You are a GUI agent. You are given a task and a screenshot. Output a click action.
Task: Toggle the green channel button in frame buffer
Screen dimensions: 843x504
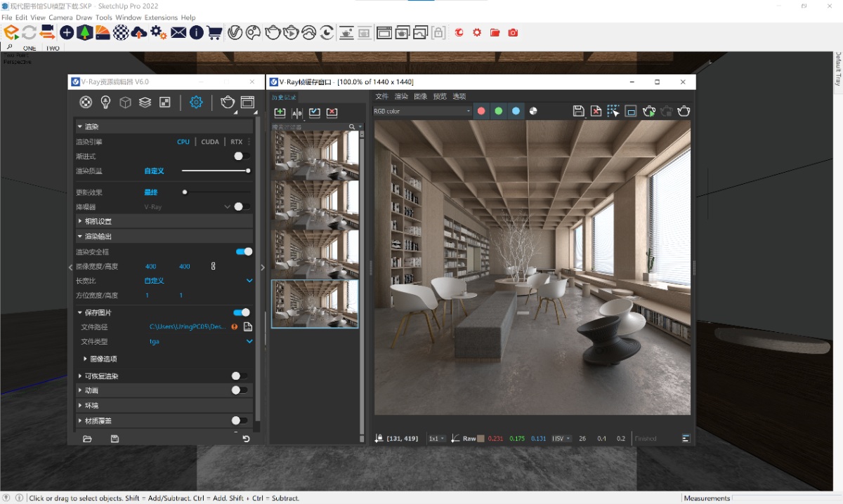[499, 111]
